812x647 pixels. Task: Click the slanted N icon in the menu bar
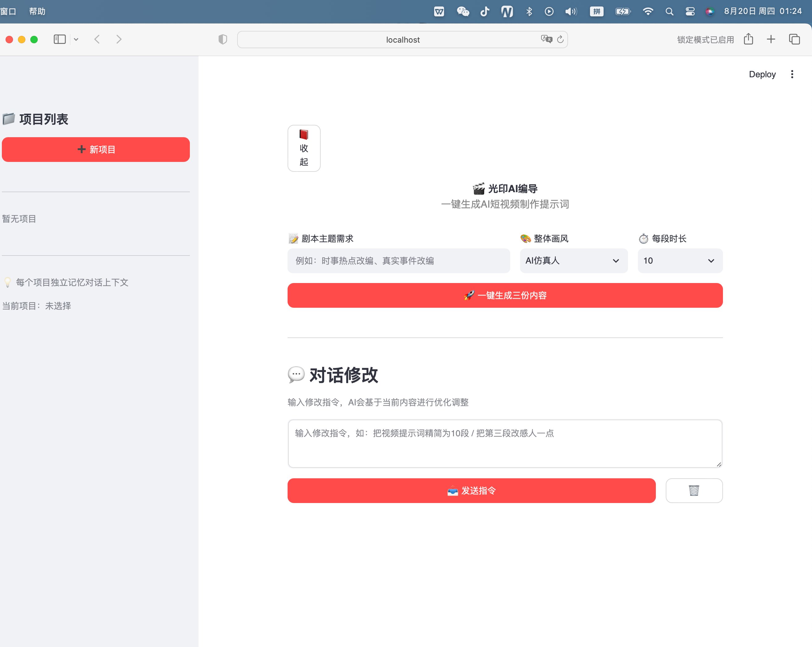[x=507, y=12]
